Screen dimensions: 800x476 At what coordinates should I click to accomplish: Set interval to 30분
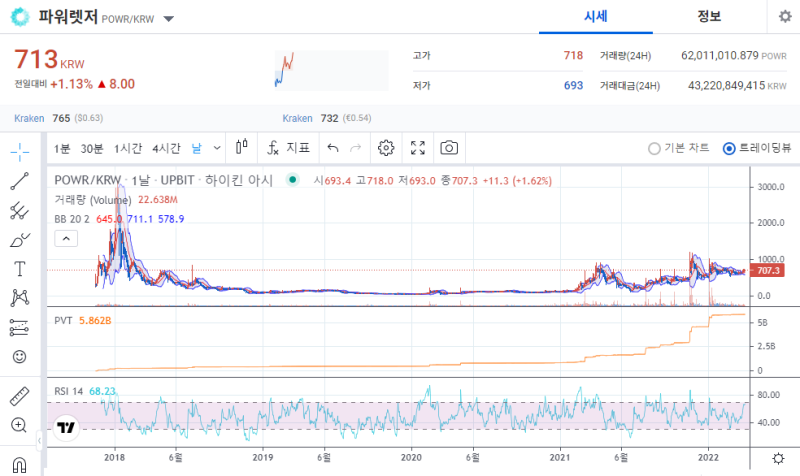pyautogui.click(x=92, y=148)
